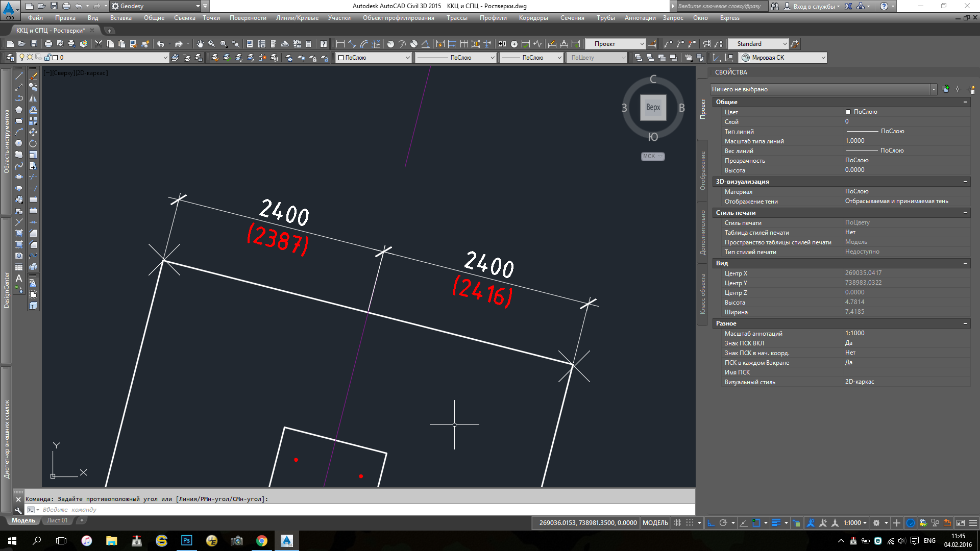Screen dimensions: 980x551
Task: Toggle ortho mode in status bar
Action: (710, 523)
